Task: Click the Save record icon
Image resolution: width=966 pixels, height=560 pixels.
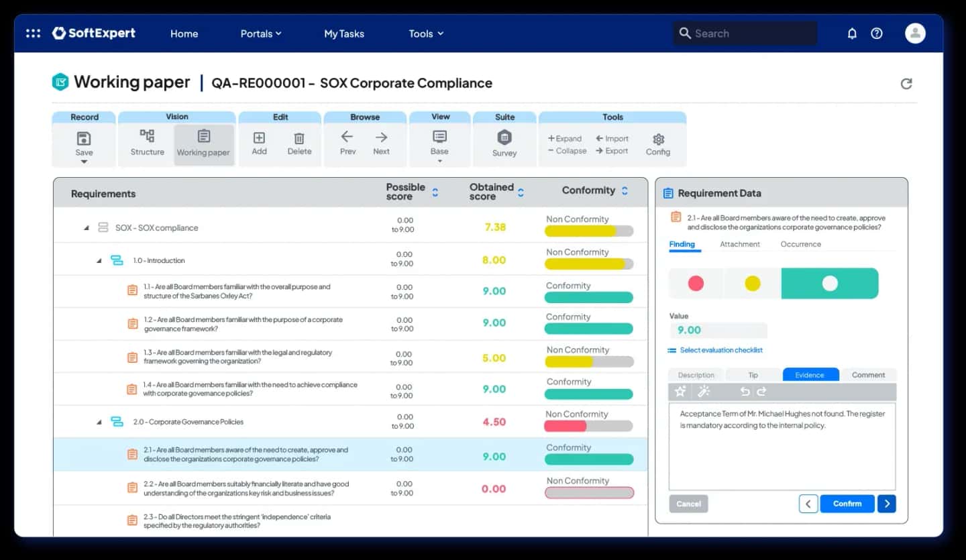Action: click(84, 139)
